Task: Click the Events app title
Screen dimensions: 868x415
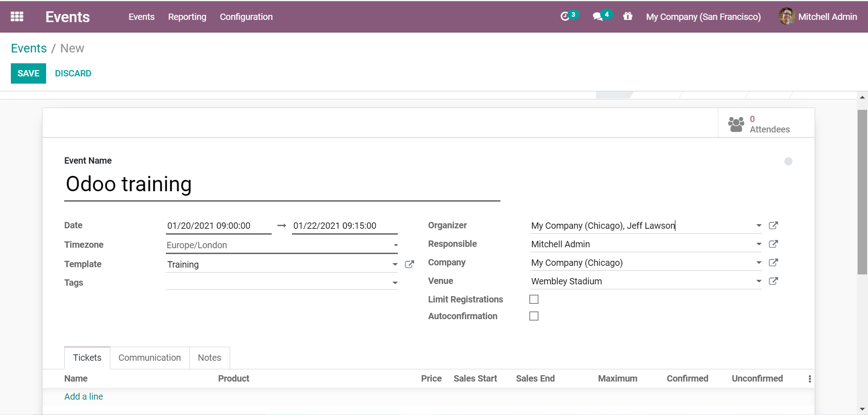Action: point(68,17)
